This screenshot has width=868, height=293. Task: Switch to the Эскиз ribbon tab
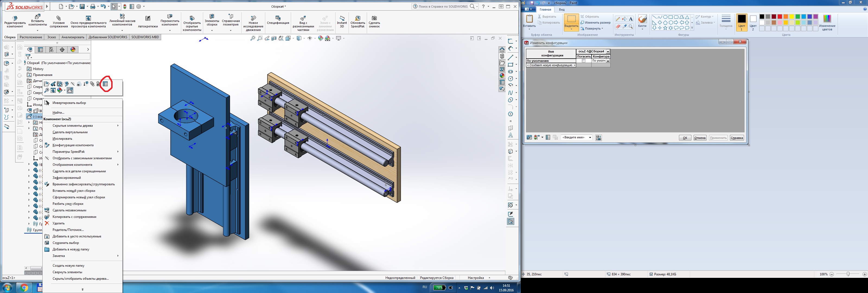[52, 37]
